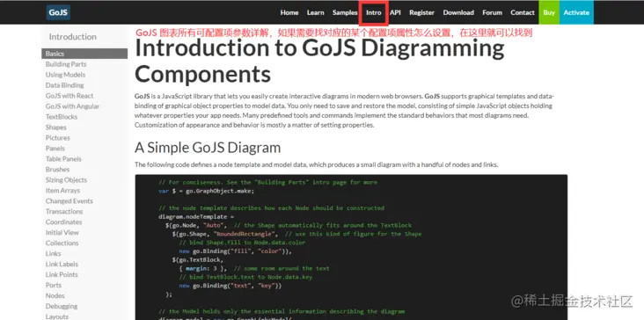The height and width of the screenshot is (320, 644).
Task: Open GoJS with Angular link
Action: [72, 106]
